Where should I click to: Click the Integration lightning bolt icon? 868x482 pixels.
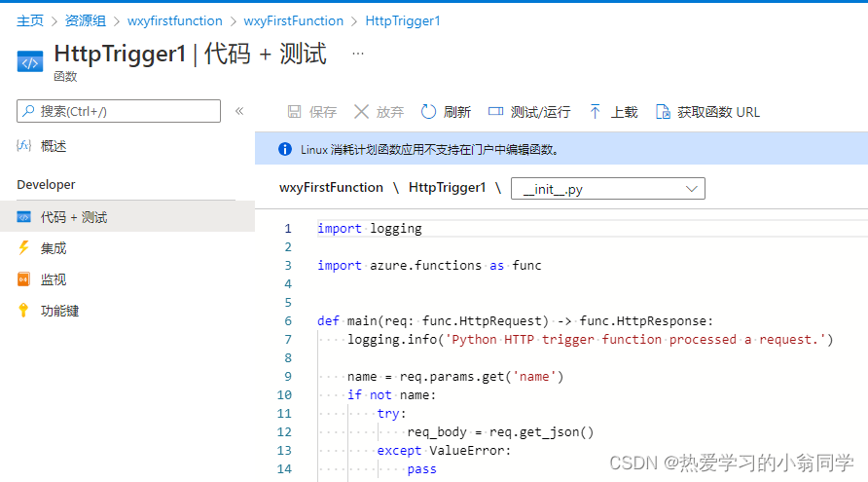coord(23,247)
